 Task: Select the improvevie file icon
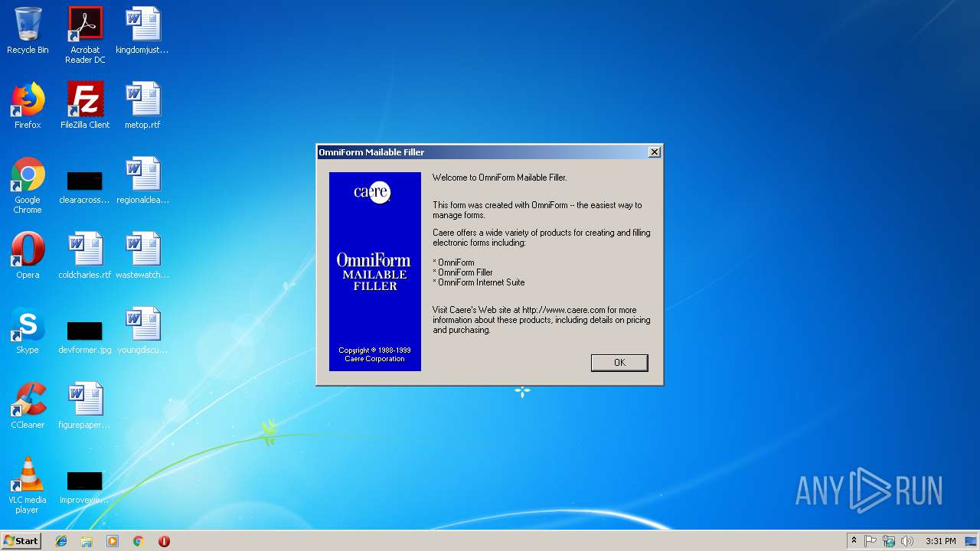coord(85,487)
